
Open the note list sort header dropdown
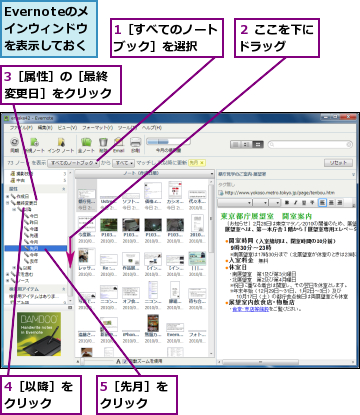click(x=212, y=174)
